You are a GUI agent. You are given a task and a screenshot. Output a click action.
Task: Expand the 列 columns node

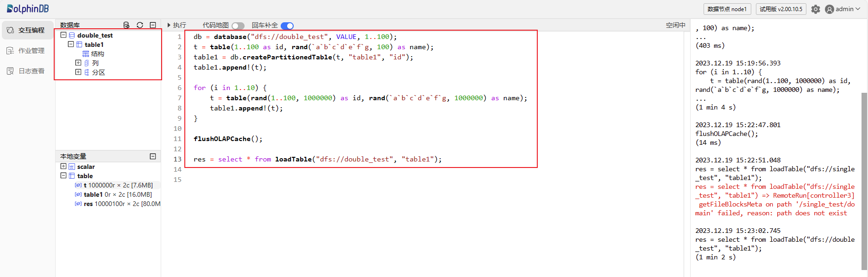pos(78,63)
